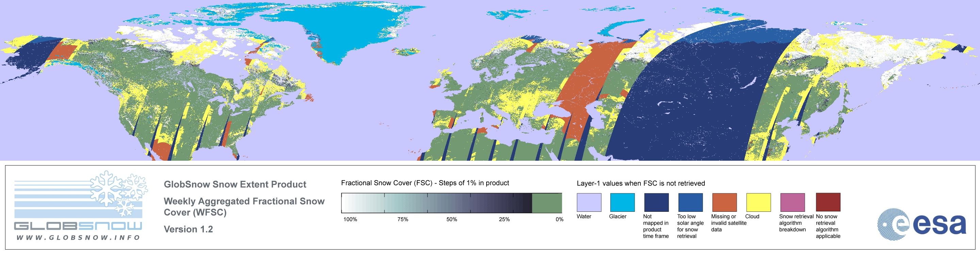Image resolution: width=980 pixels, height=254 pixels.
Task: Click the 'Glacier' legend label
Action: coord(618,216)
